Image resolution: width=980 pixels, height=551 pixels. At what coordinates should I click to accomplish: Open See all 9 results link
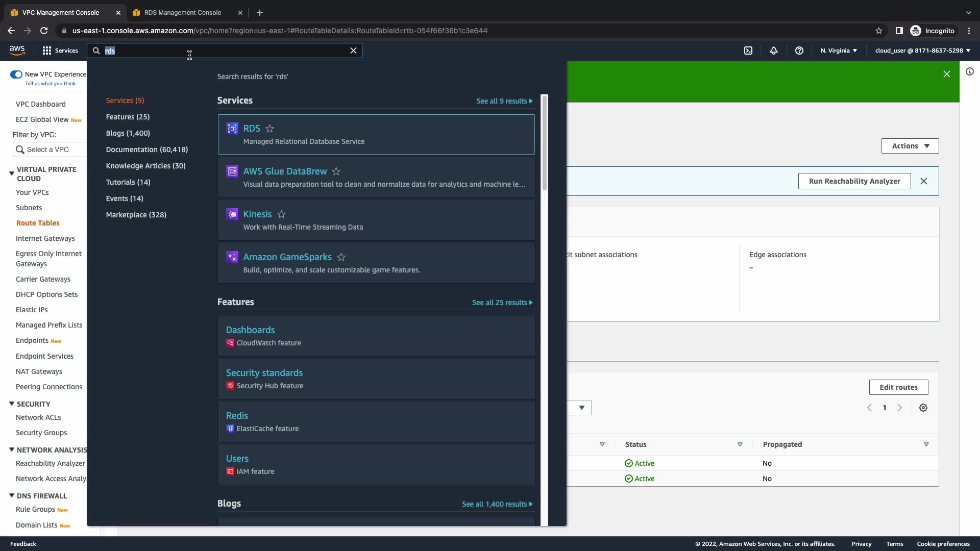[x=504, y=101]
